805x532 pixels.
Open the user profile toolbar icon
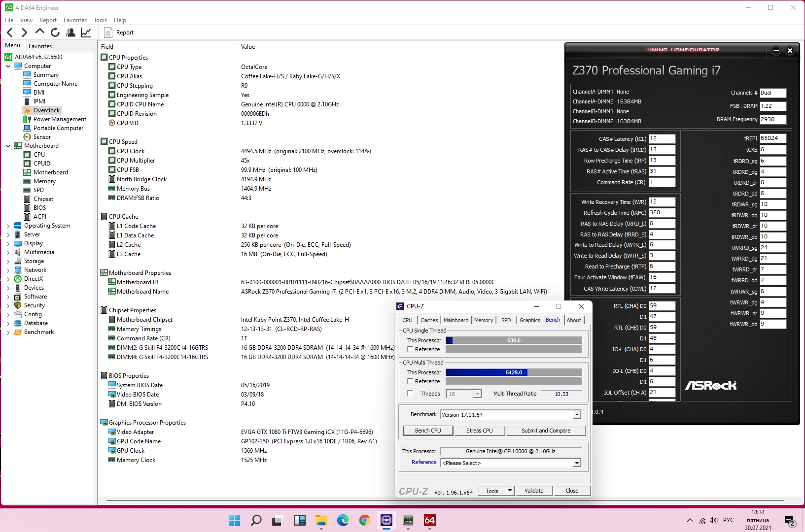coord(70,33)
